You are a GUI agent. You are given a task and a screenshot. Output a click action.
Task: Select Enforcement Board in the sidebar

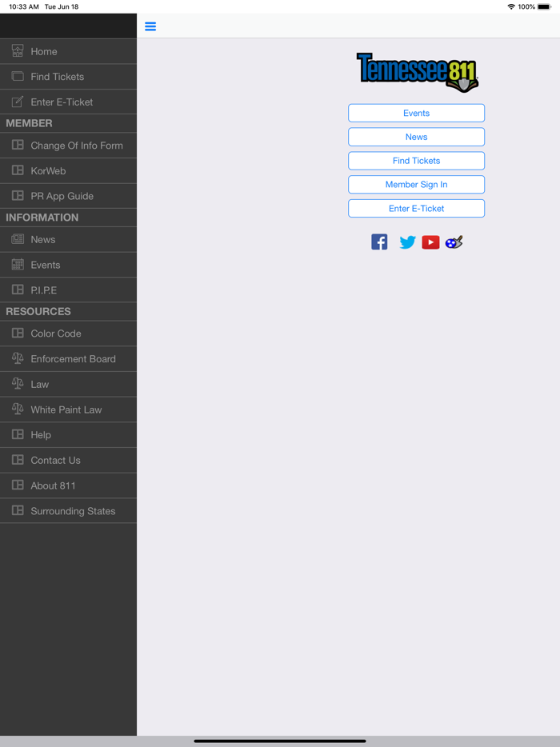point(68,359)
